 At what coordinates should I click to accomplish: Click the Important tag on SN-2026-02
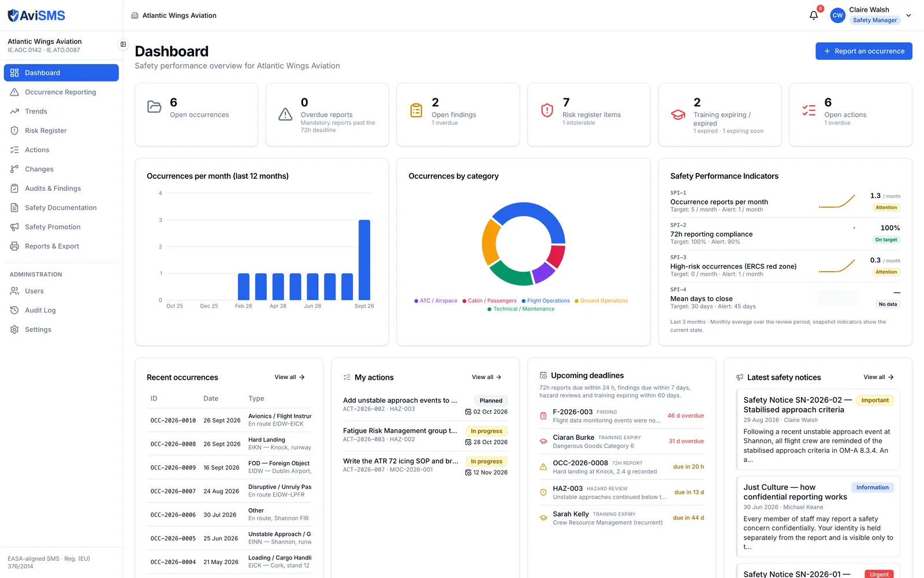coord(875,401)
